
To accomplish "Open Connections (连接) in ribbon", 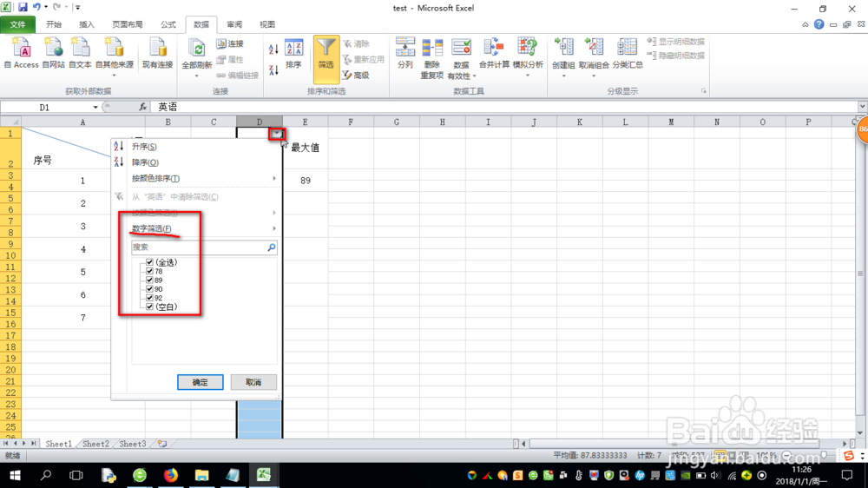I will (230, 43).
